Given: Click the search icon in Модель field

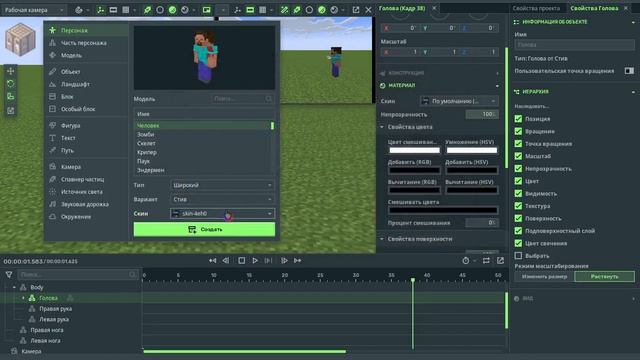Looking at the screenshot, I should point(269,99).
